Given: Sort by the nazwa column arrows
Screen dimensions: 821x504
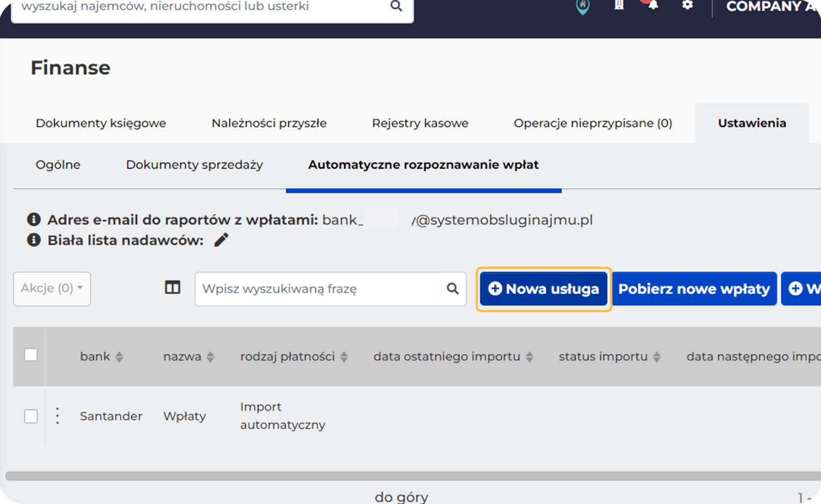Looking at the screenshot, I should [211, 357].
